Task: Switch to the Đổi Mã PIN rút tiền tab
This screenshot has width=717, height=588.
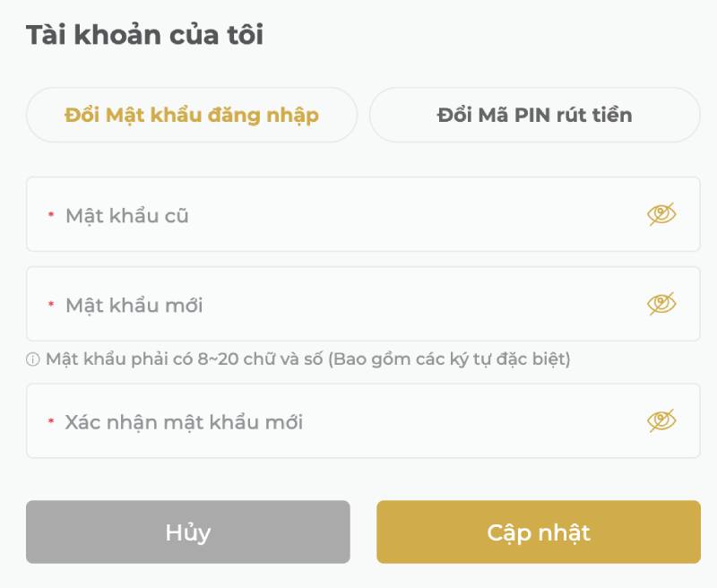Action: [x=535, y=115]
